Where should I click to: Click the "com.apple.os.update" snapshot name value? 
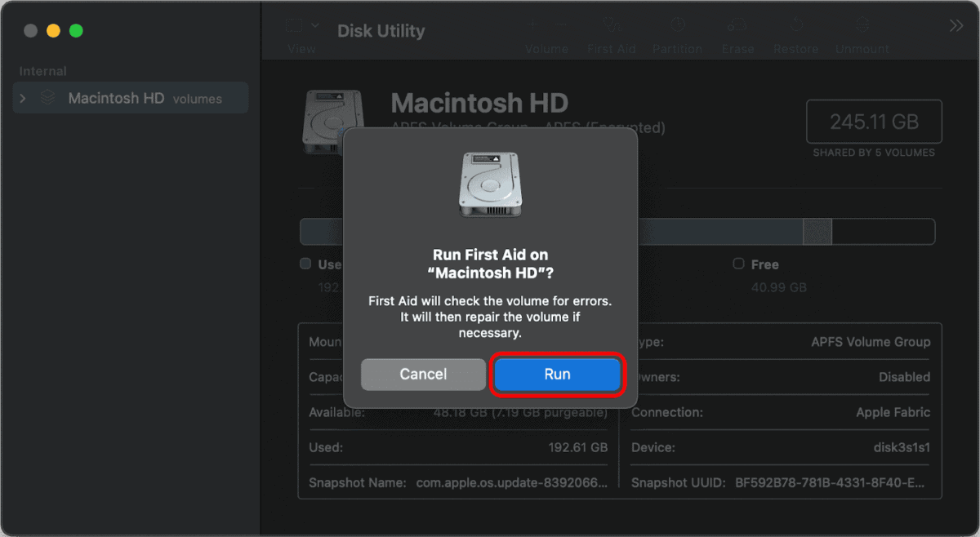[512, 482]
